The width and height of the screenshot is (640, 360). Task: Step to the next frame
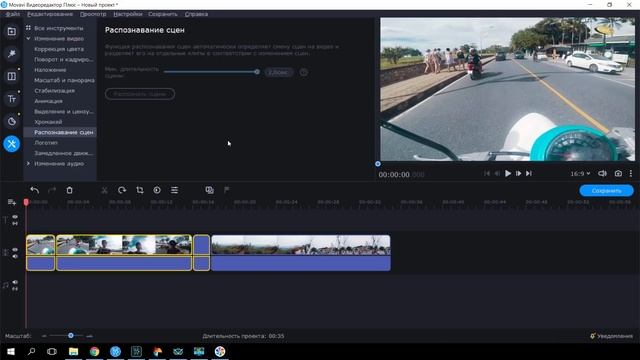(x=518, y=173)
